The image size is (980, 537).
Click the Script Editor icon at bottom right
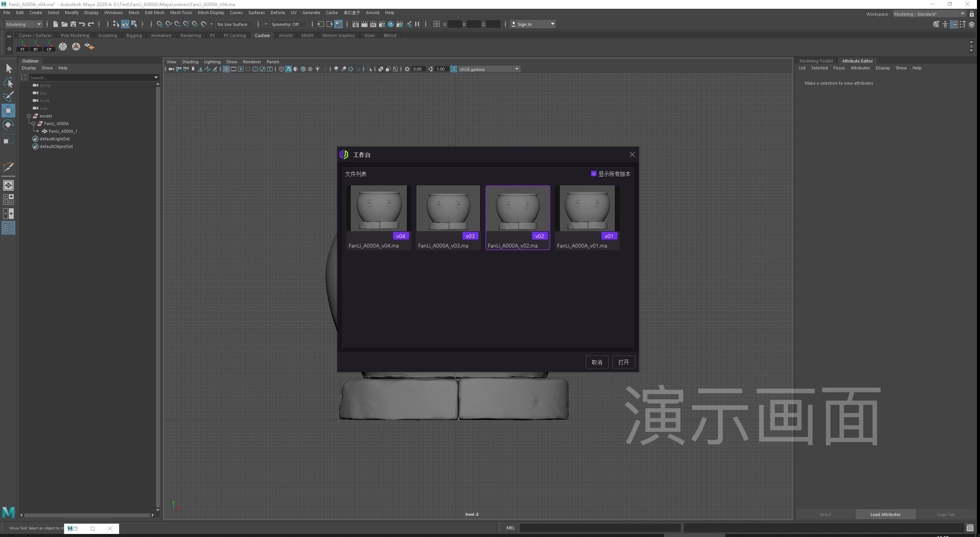click(970, 528)
